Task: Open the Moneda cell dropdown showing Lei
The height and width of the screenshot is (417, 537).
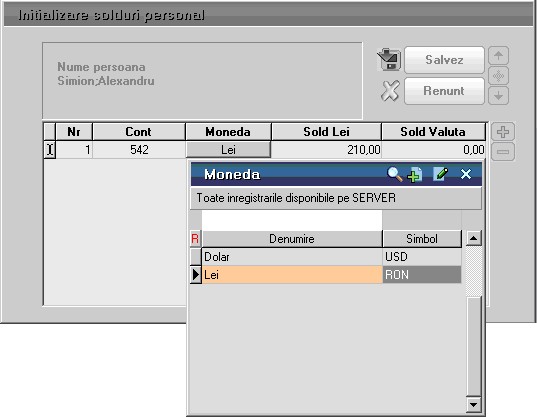Action: [x=228, y=150]
